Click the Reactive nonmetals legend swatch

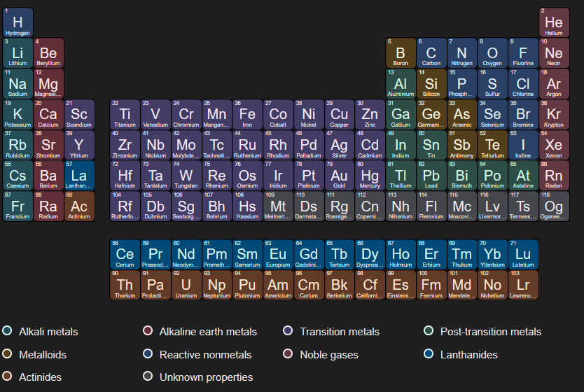tap(148, 353)
